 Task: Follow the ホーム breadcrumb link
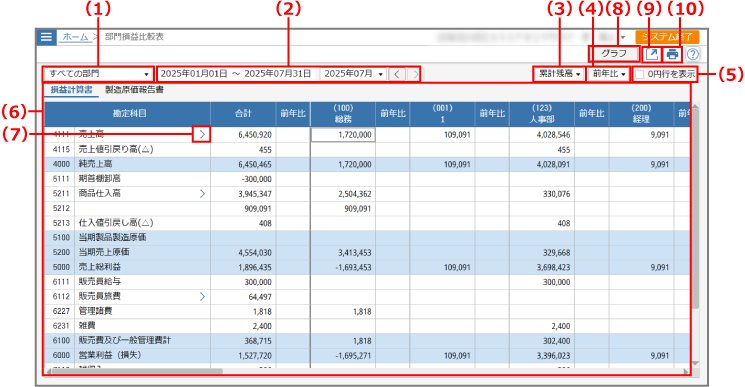pyautogui.click(x=76, y=37)
